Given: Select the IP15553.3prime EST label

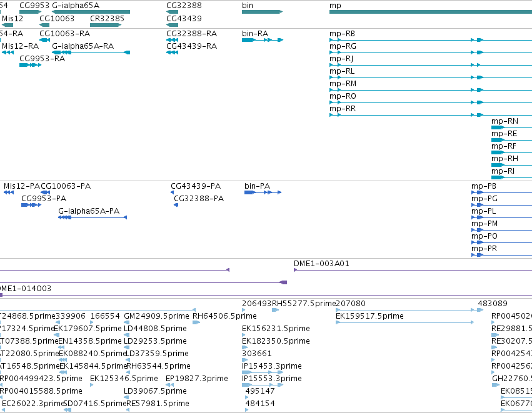Looking at the screenshot, I should point(272,379).
